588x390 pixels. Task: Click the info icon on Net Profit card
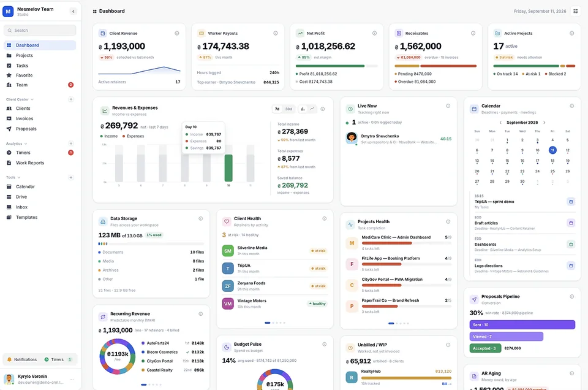coord(374,33)
